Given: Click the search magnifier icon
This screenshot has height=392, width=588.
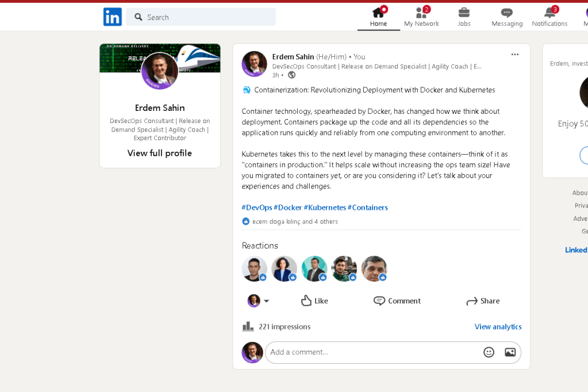Looking at the screenshot, I should coord(139,17).
